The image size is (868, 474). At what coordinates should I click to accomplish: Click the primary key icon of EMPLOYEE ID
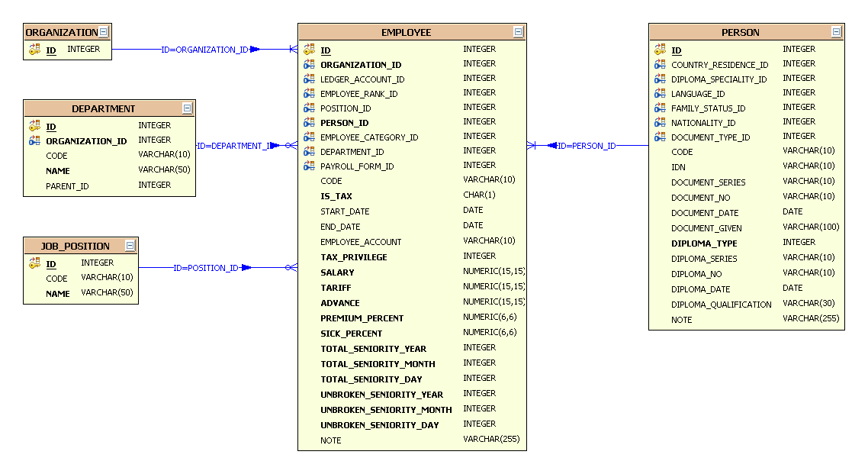[309, 50]
